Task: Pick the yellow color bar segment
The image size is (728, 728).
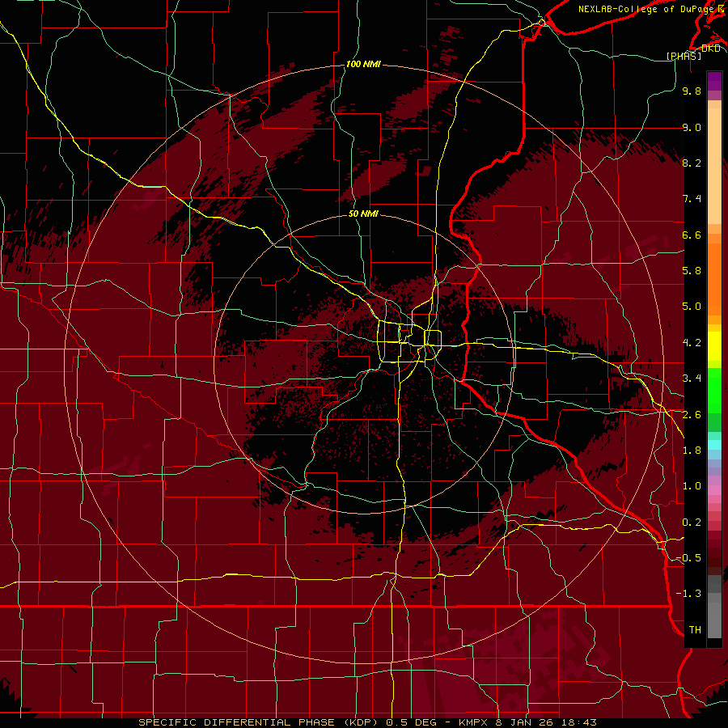Action: [714, 346]
